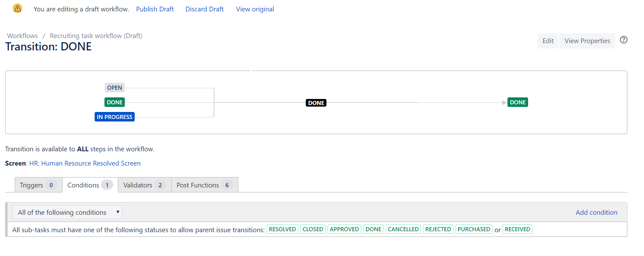Click the source DONE status below OPEN
The height and width of the screenshot is (256, 644).
pos(115,102)
